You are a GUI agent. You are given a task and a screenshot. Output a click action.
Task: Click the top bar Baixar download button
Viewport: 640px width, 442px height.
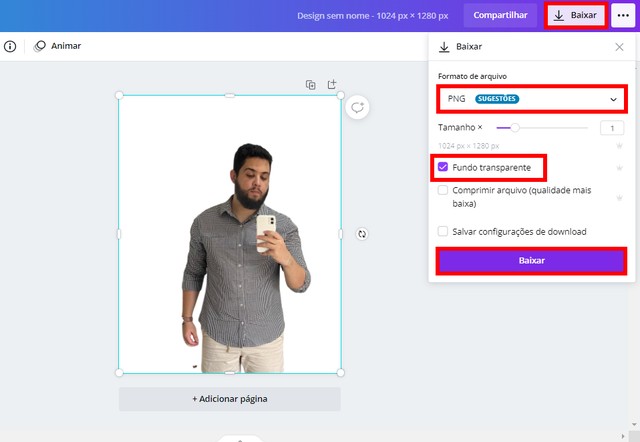tap(576, 16)
